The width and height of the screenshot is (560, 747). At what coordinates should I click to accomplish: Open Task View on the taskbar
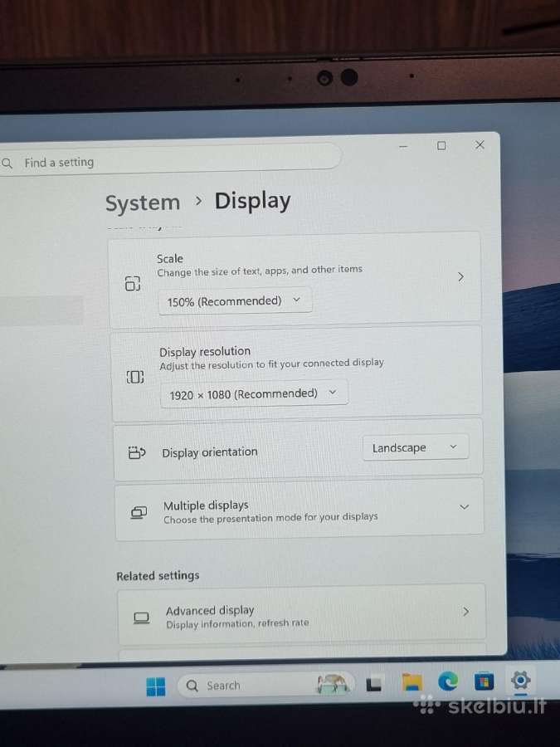click(x=374, y=685)
